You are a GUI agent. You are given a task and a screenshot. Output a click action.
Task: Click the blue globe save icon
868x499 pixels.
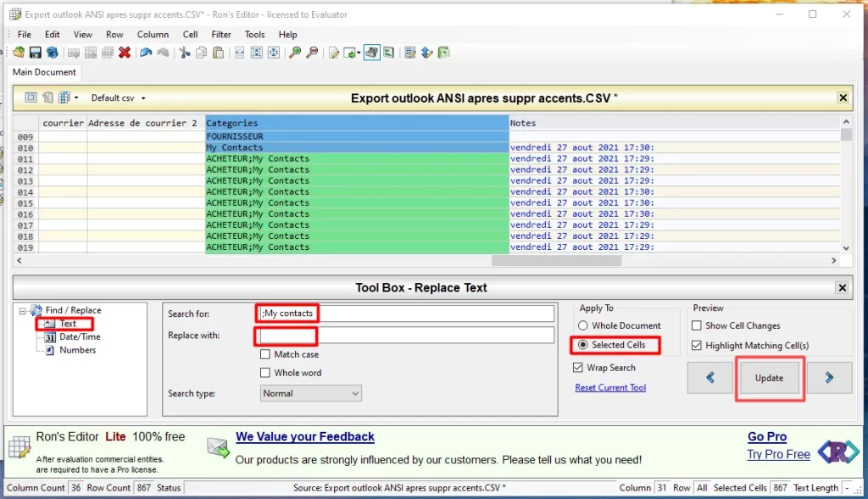click(x=53, y=53)
